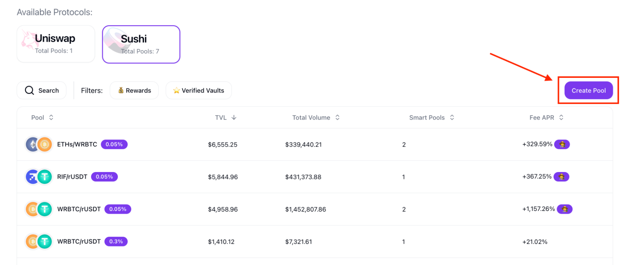Viewport: 644px width, 265px height.
Task: Click the RIF/rUSDT token pair icon
Action: coord(39,177)
